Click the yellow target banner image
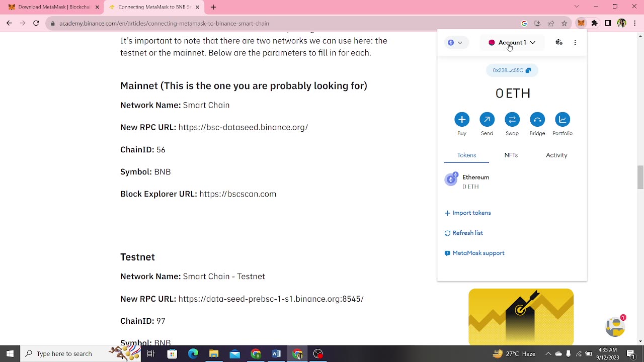644x362 pixels. (x=521, y=317)
